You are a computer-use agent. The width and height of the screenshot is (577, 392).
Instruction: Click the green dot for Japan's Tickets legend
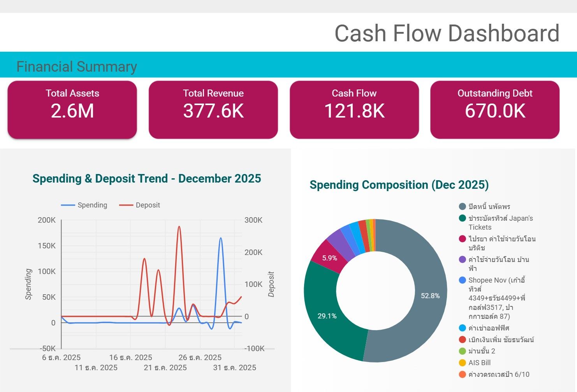pyautogui.click(x=463, y=218)
